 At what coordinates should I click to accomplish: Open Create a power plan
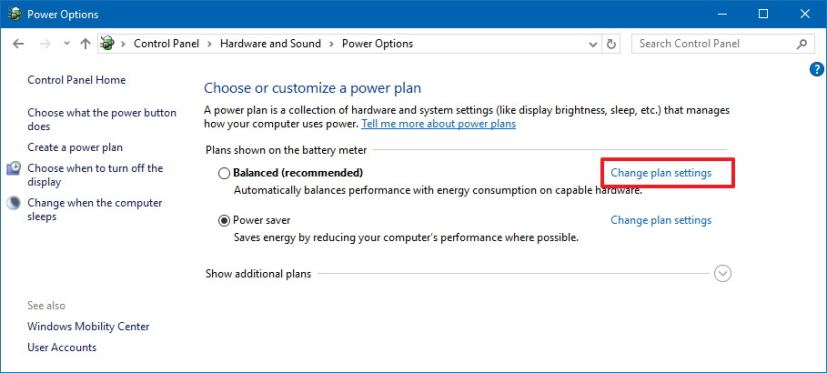pyautogui.click(x=75, y=148)
